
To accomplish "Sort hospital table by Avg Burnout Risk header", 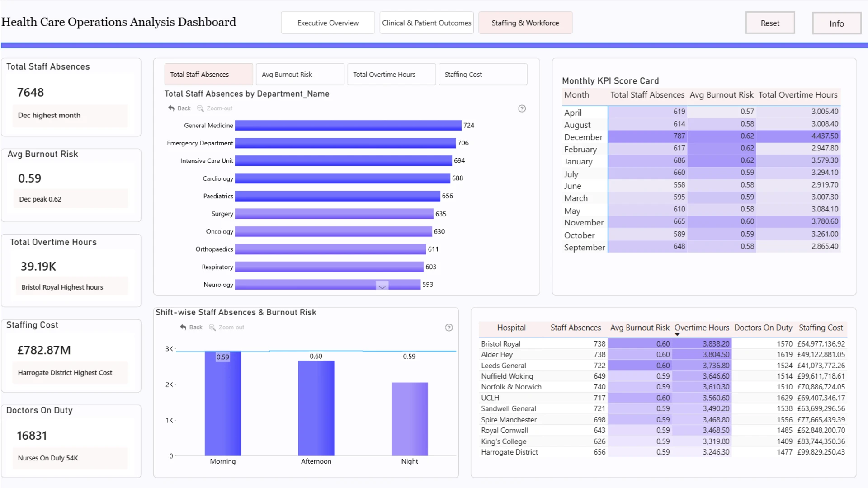I will [x=640, y=328].
